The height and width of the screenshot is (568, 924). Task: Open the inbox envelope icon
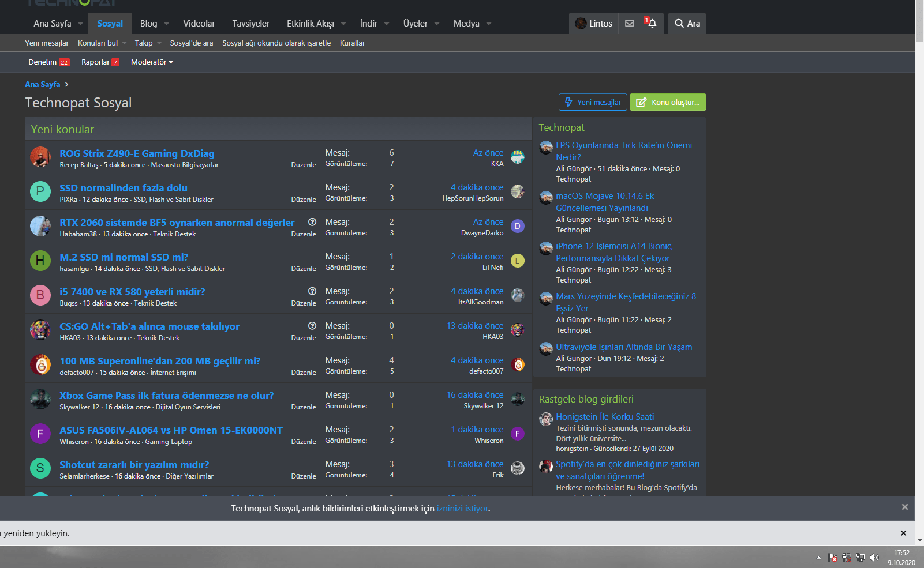tap(630, 24)
